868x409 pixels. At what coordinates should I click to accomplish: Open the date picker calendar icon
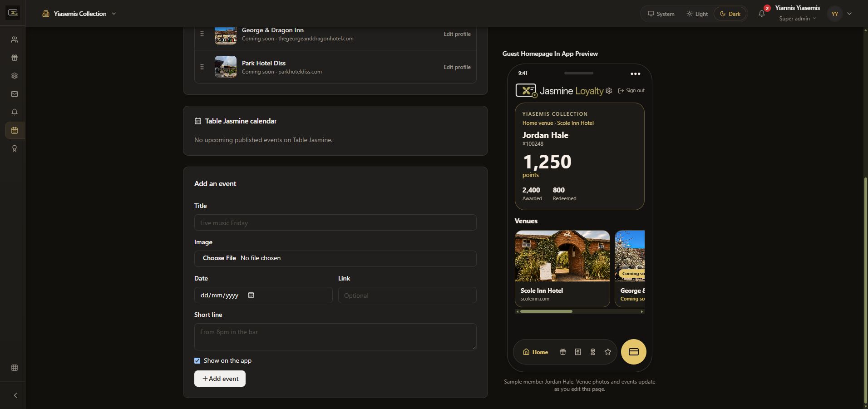251,295
